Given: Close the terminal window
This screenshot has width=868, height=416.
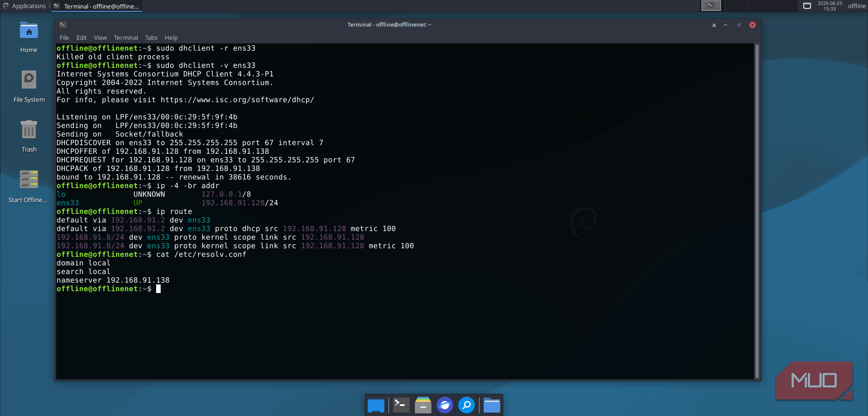Looking at the screenshot, I should click(753, 25).
